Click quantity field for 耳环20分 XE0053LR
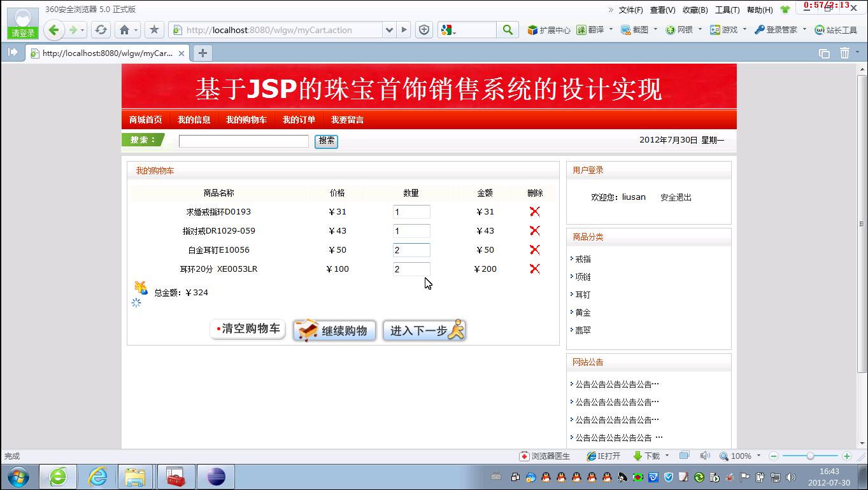Image resolution: width=868 pixels, height=490 pixels. tap(411, 269)
